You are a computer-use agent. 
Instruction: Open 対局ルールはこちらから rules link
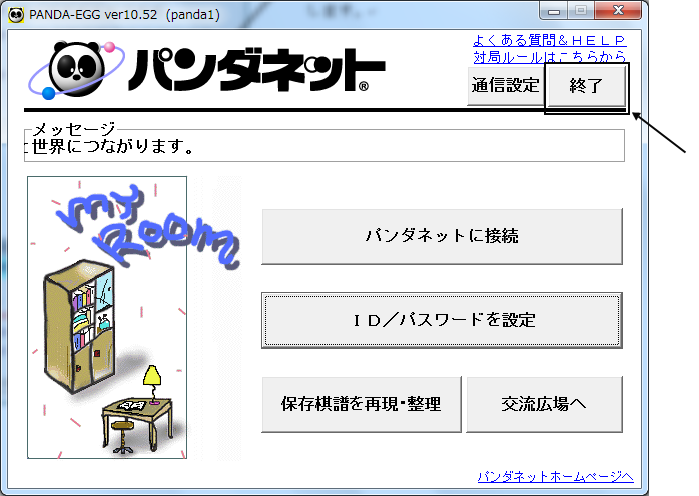point(550,57)
